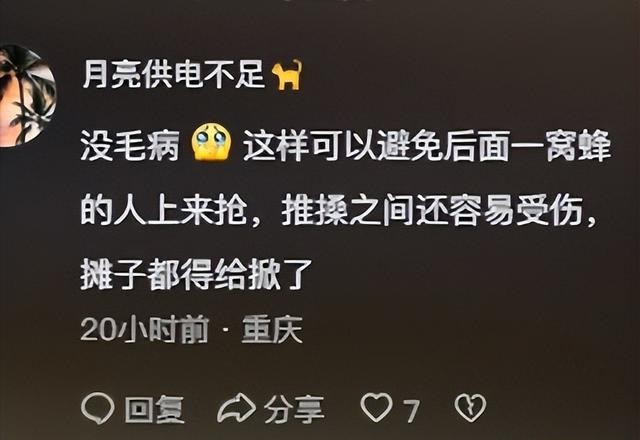Tap the word 推搡 in the comment

pos(315,212)
